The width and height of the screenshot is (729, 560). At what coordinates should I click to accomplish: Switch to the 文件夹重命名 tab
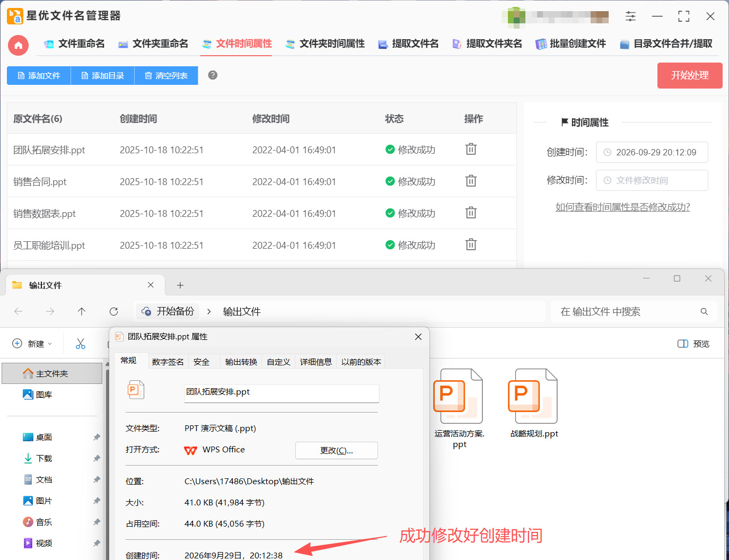pos(153,43)
